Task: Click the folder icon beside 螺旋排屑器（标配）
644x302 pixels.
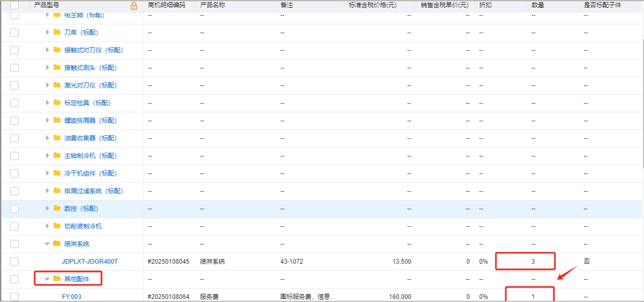Action: [57, 120]
